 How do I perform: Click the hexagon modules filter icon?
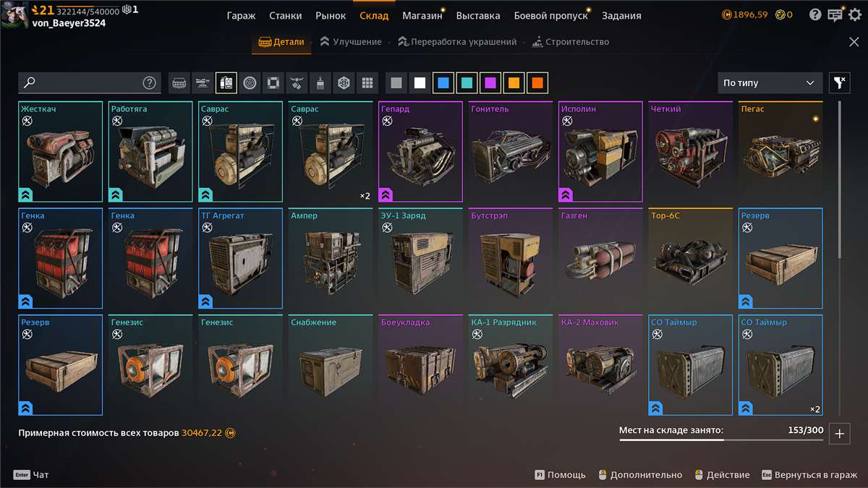pyautogui.click(x=344, y=82)
